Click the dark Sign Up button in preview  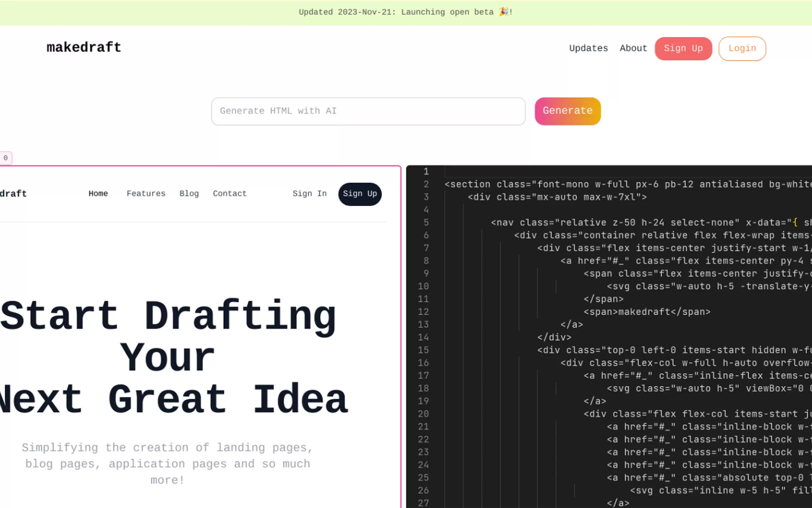point(360,194)
